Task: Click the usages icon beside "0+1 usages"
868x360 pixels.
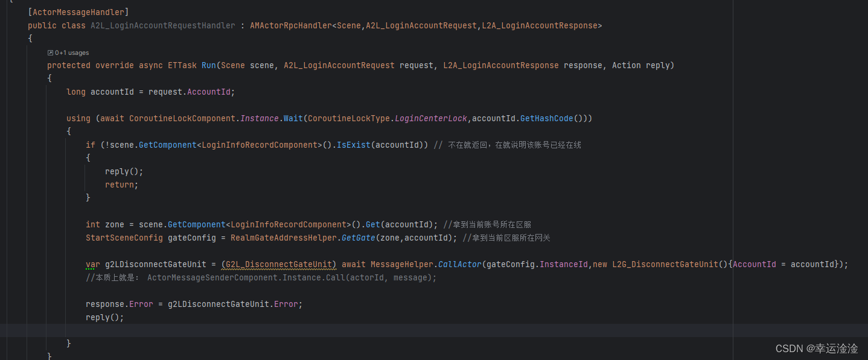Action: click(50, 53)
